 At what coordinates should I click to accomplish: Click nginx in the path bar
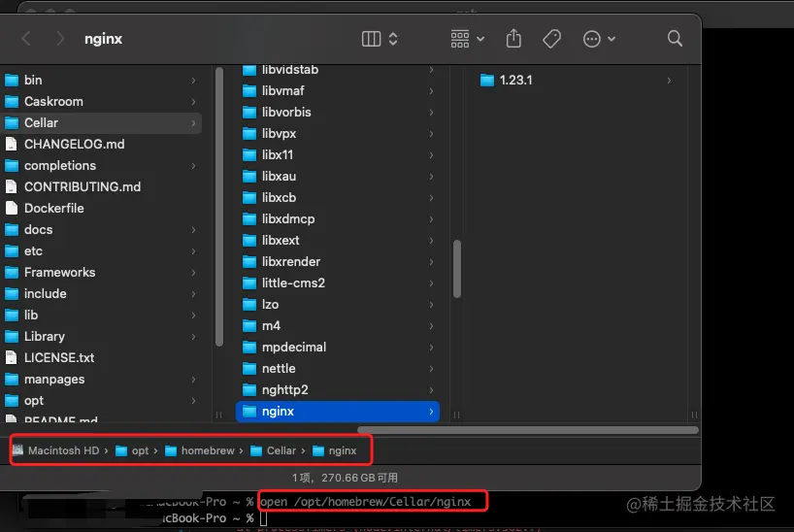click(335, 450)
